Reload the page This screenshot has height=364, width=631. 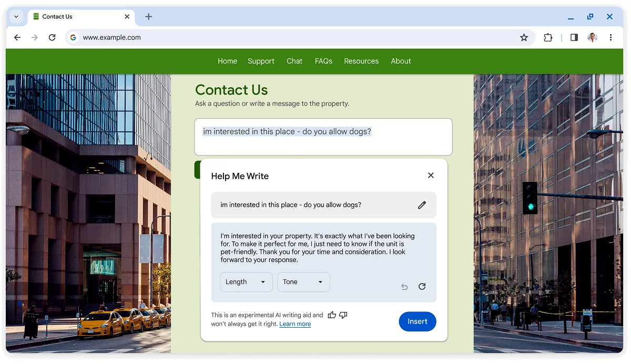52,37
